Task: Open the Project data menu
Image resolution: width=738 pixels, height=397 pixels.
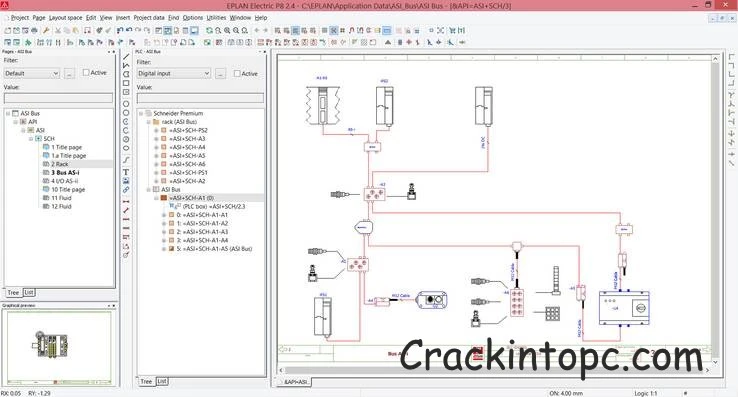Action: tap(149, 18)
